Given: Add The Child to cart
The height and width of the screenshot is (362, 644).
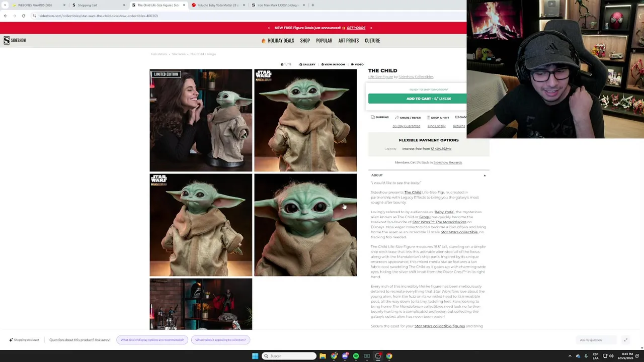Looking at the screenshot, I should point(418,99).
